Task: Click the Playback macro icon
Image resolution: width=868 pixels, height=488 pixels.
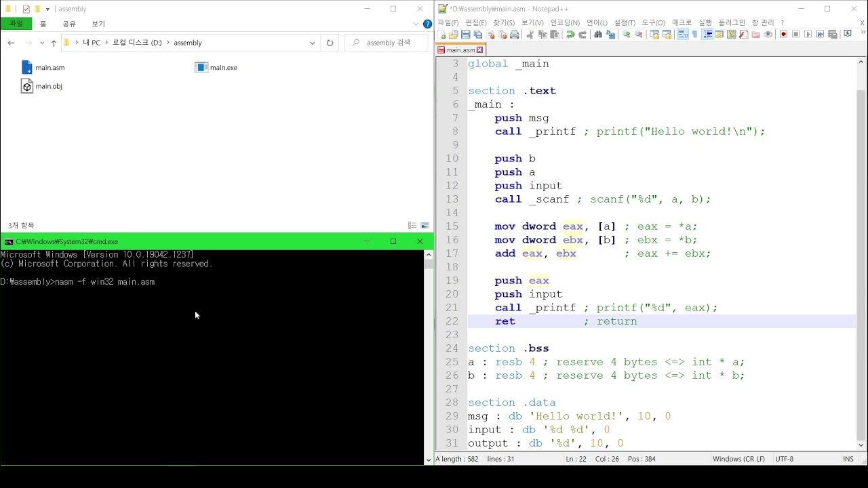Action: pyautogui.click(x=808, y=34)
